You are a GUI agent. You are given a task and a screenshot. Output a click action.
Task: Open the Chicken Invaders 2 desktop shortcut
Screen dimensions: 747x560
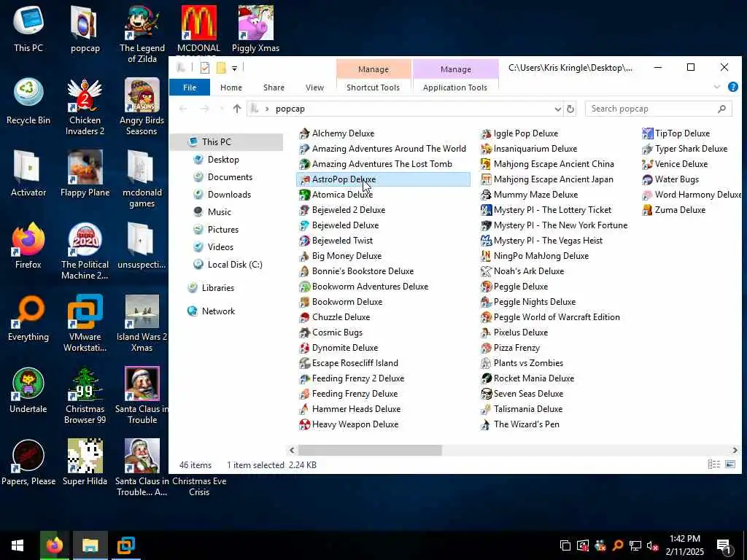(x=85, y=106)
